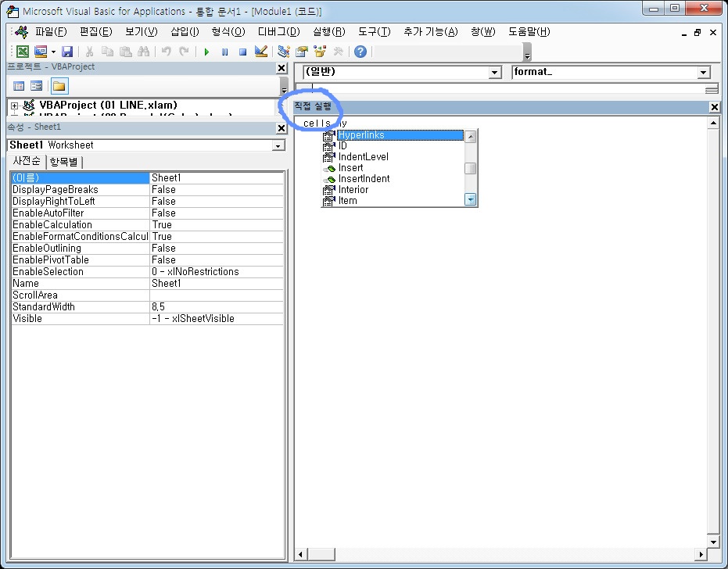Save the workbook with the floppy icon

tap(67, 52)
